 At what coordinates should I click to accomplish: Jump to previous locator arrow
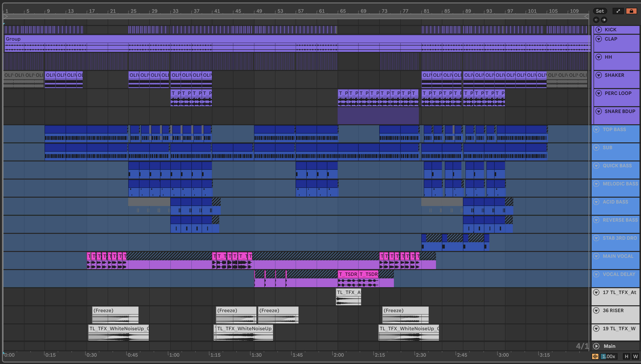click(x=596, y=20)
